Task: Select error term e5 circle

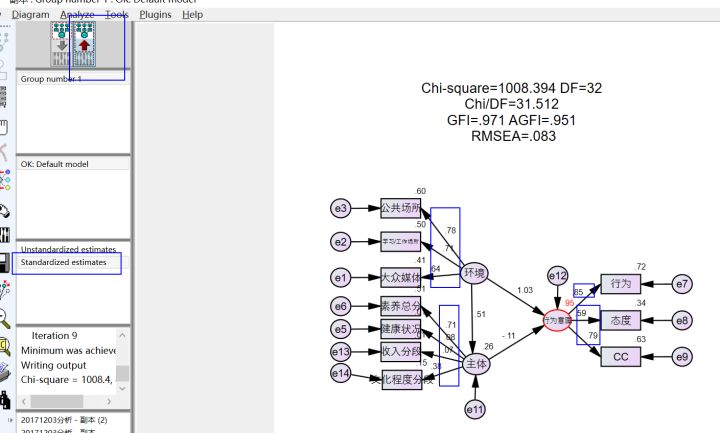Action: 341,329
